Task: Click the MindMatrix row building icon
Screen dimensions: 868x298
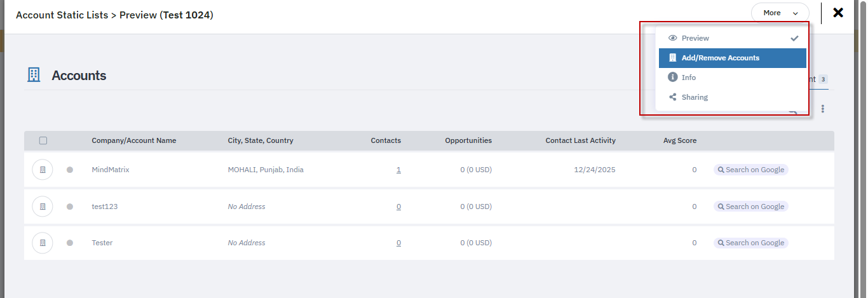Action: [x=43, y=170]
